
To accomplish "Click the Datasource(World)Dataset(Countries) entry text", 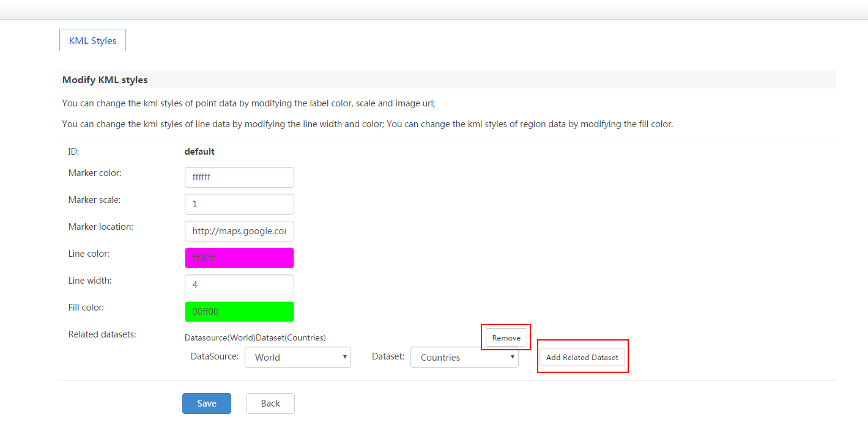I will point(255,337).
